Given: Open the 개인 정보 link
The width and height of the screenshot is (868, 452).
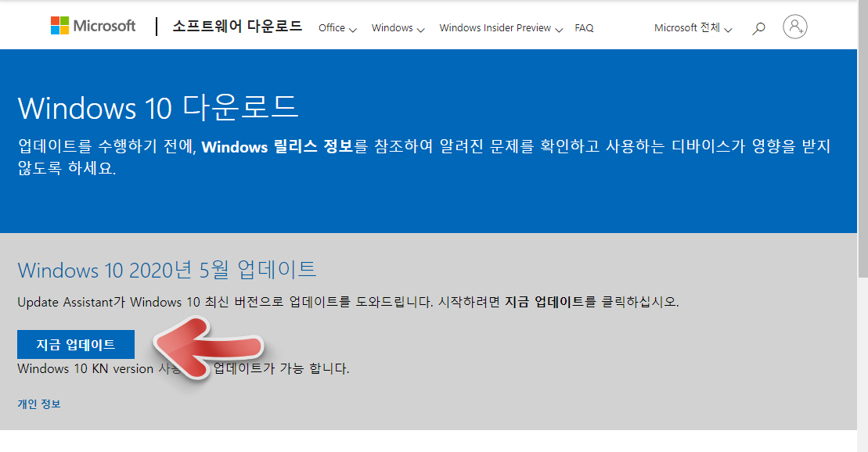Looking at the screenshot, I should [x=39, y=404].
